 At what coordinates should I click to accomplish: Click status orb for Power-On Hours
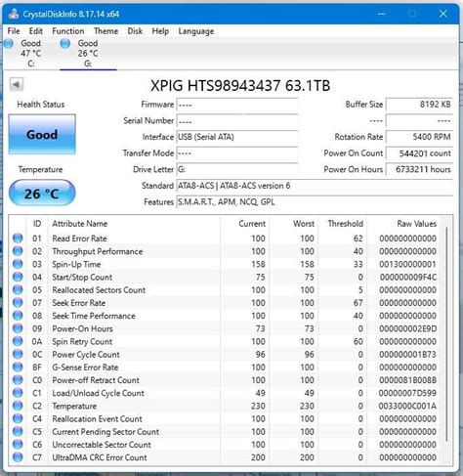(18, 328)
